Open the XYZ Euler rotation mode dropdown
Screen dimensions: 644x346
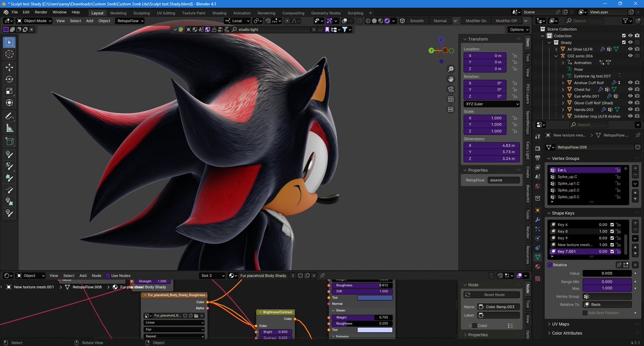pos(492,104)
